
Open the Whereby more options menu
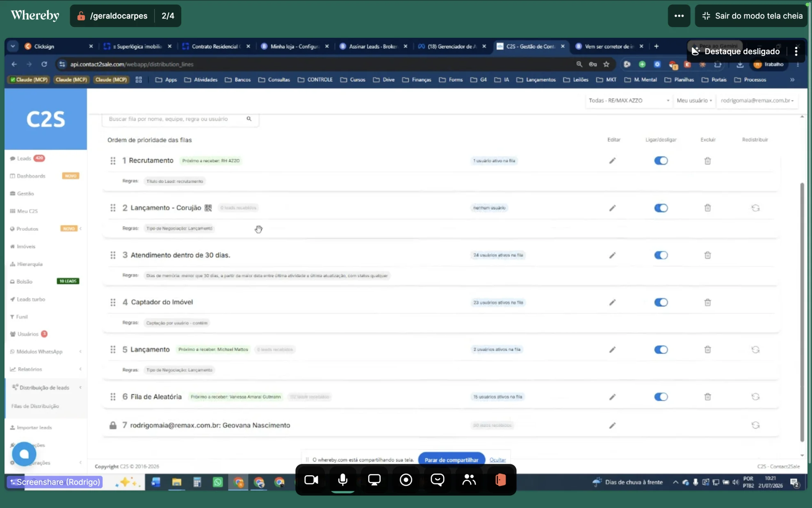[x=679, y=16]
